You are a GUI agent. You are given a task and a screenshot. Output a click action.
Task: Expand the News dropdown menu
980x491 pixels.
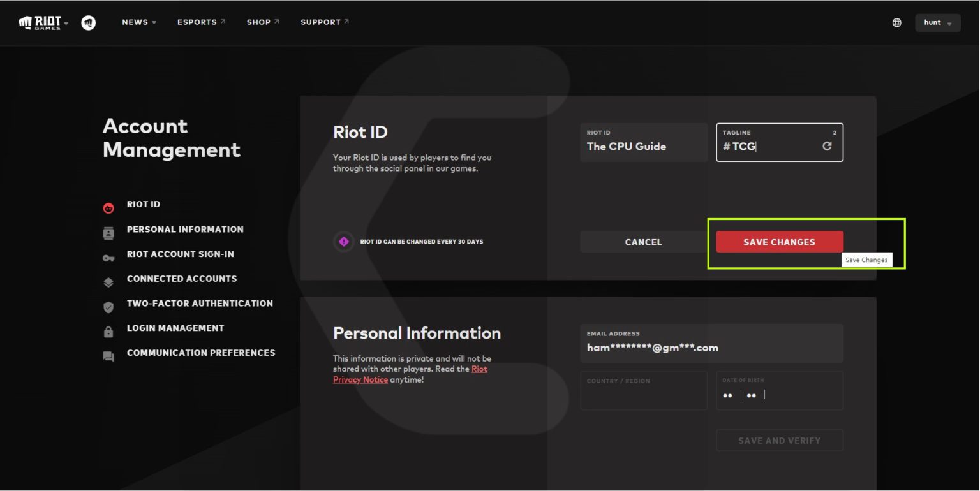(138, 22)
